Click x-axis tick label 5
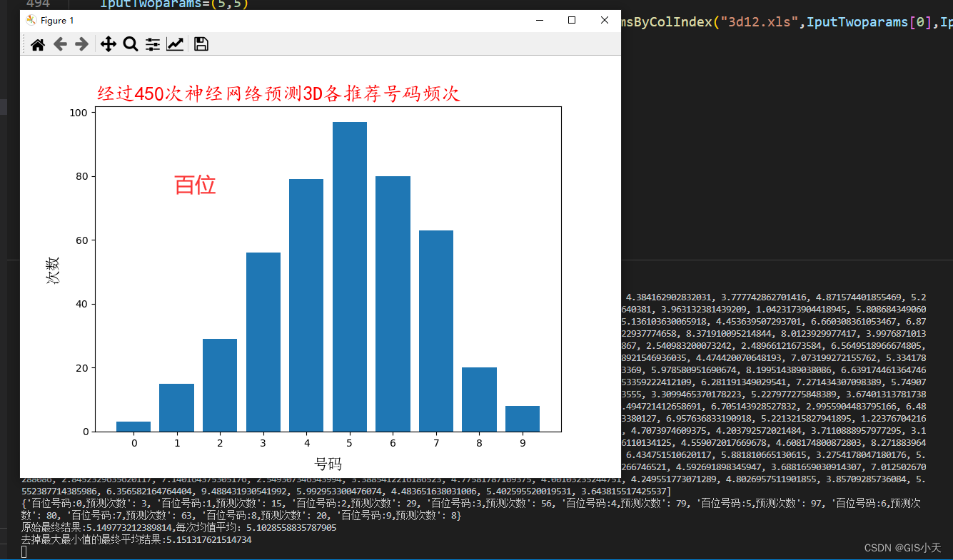Screen dimensions: 953x560 (x=350, y=443)
